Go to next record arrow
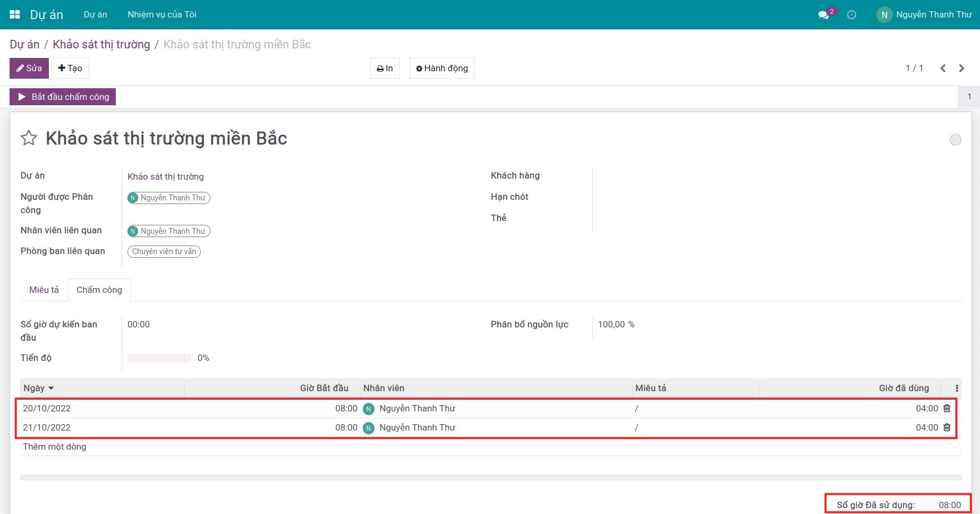The height and width of the screenshot is (514, 980). click(x=961, y=68)
